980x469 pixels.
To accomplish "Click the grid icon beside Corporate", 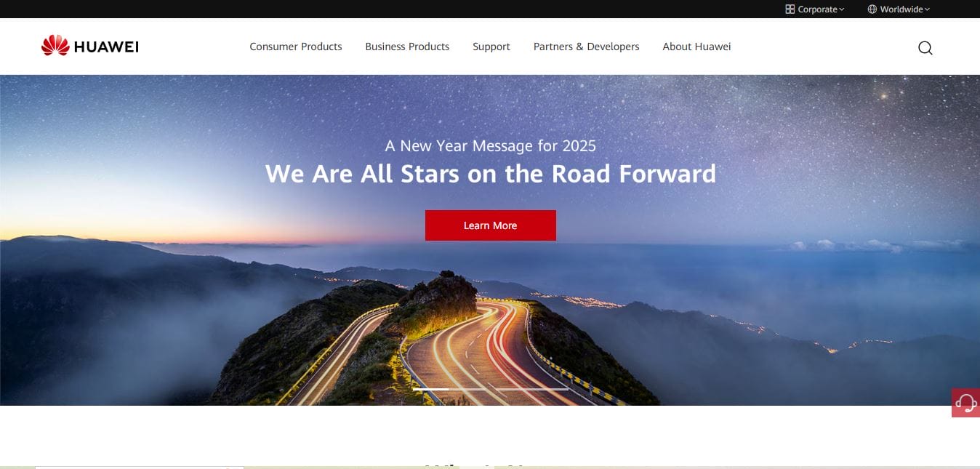I will tap(790, 9).
